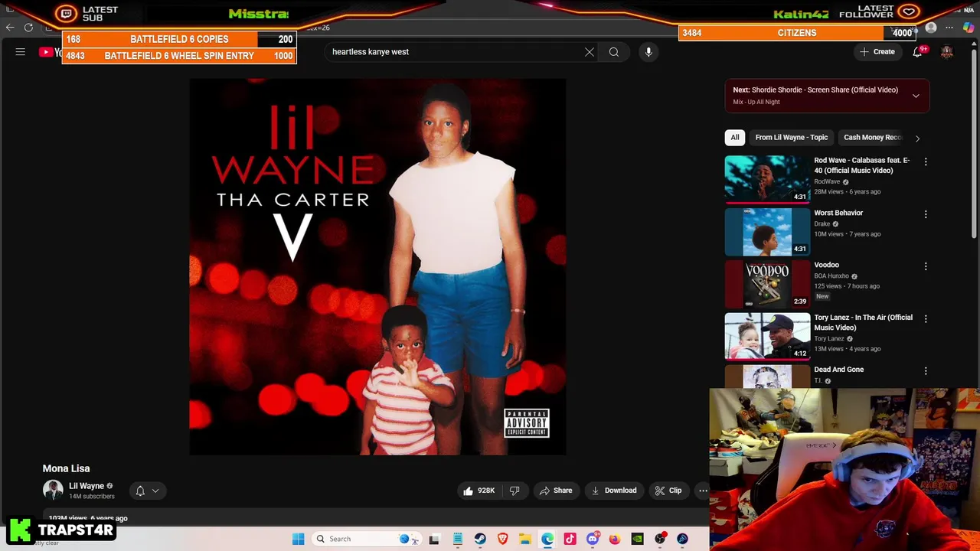
Task: Open NVIDIA app from the taskbar
Action: 637,539
